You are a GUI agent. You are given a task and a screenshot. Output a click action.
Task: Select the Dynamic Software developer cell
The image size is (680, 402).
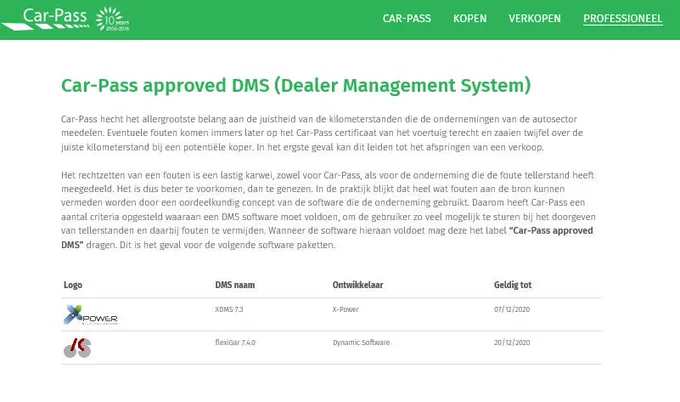(361, 342)
